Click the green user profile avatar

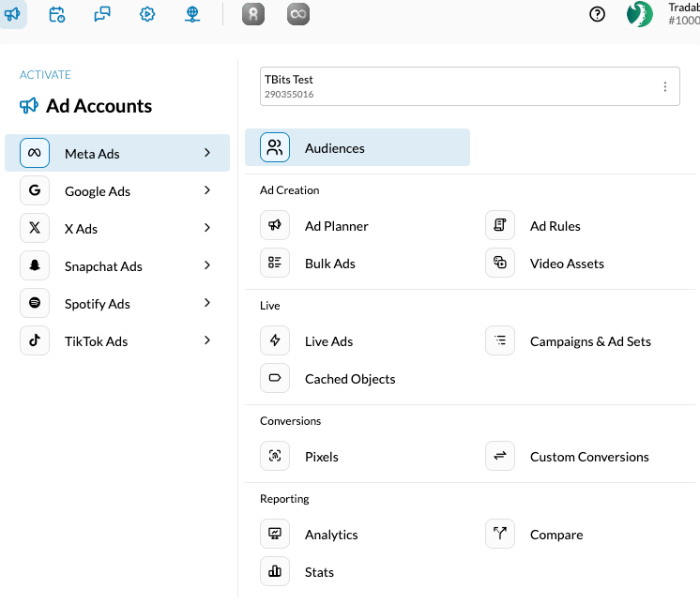(x=640, y=14)
